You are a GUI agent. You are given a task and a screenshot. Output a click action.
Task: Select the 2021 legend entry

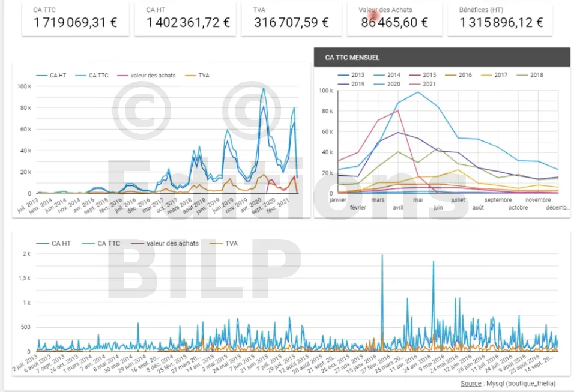422,84
